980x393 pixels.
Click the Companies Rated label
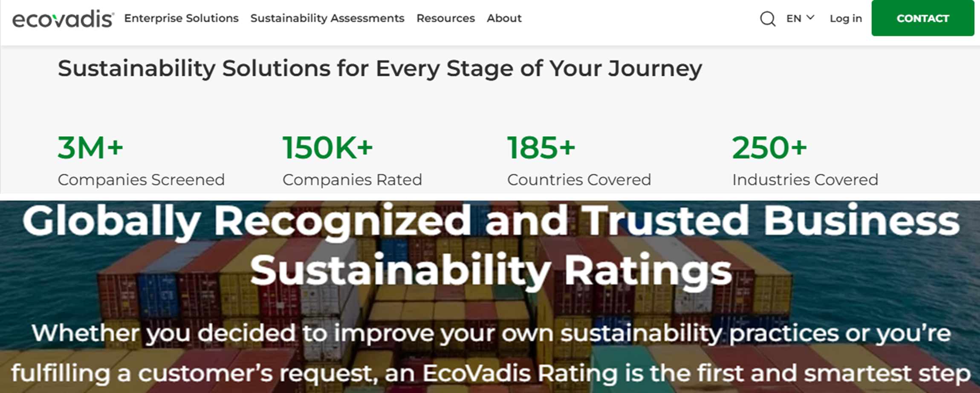(x=352, y=180)
